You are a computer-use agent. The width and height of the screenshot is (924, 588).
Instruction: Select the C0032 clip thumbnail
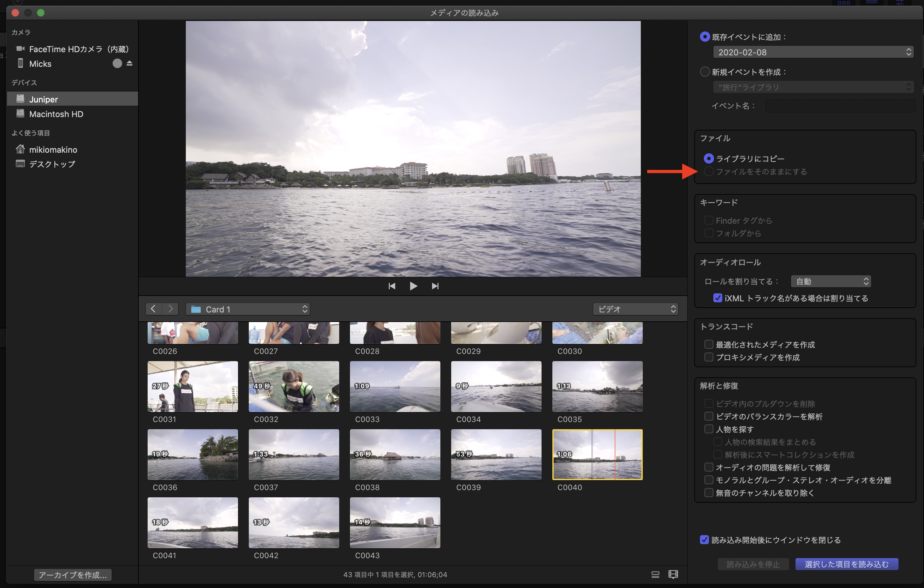[x=294, y=387]
